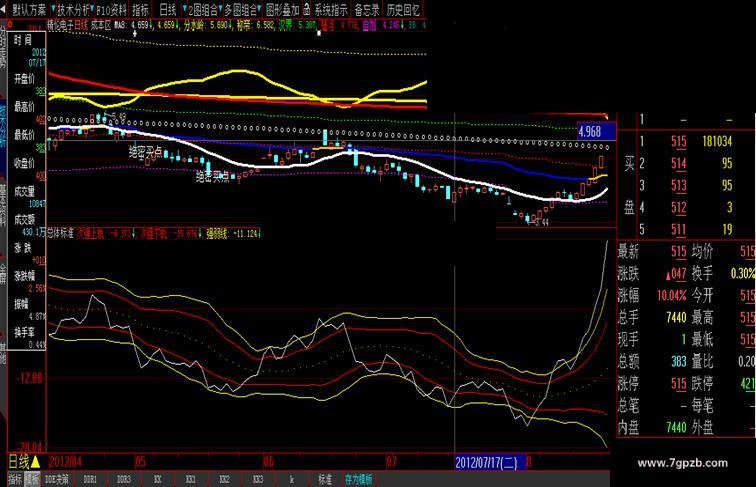Open F10资料 company info

(x=112, y=9)
